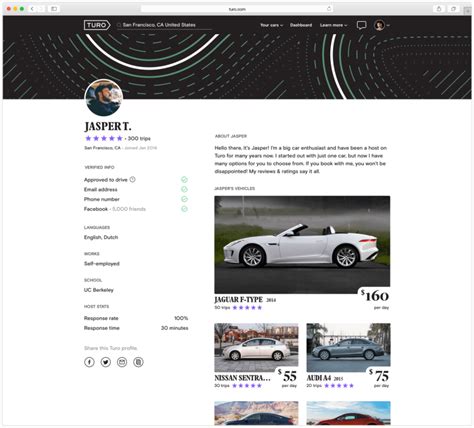Click the San Francisco search field
This screenshot has width=474, height=428.
[x=164, y=25]
